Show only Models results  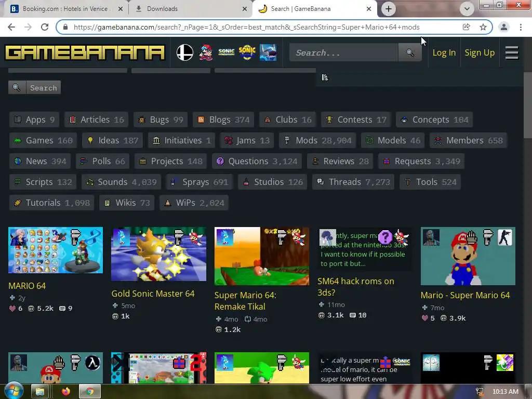click(x=393, y=140)
